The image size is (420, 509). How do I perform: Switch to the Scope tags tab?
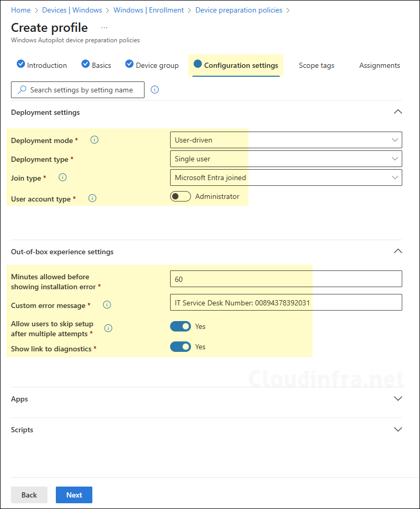pos(316,65)
